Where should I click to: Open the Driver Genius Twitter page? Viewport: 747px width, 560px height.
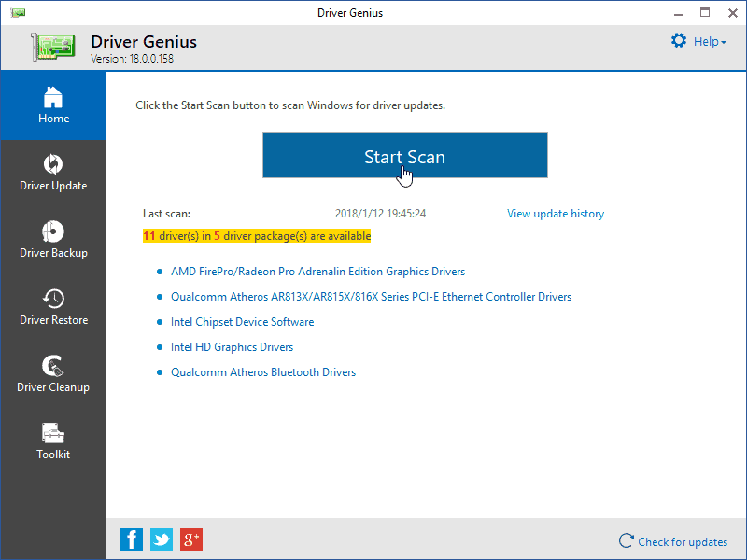tap(162, 539)
